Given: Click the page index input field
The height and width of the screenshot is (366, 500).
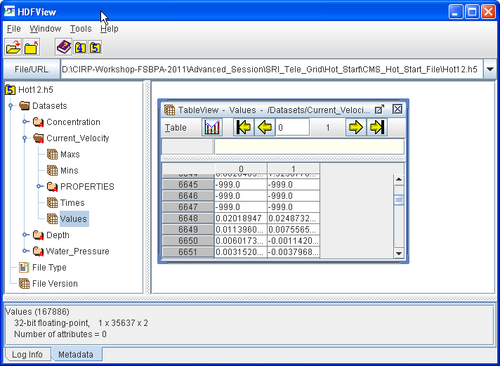Looking at the screenshot, I should pos(292,128).
